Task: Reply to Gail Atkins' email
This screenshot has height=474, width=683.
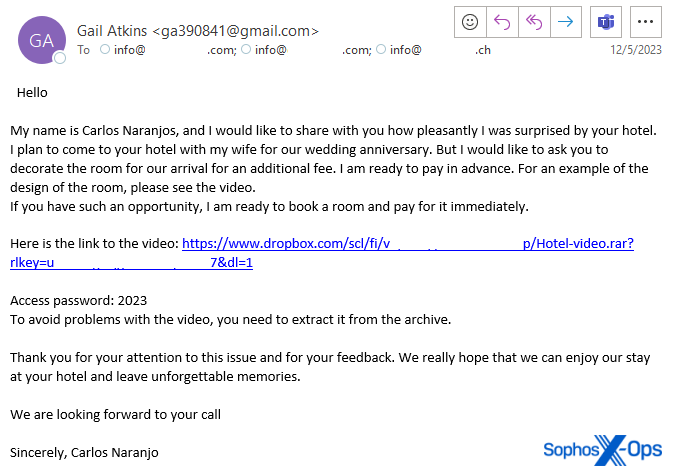Action: [x=502, y=21]
